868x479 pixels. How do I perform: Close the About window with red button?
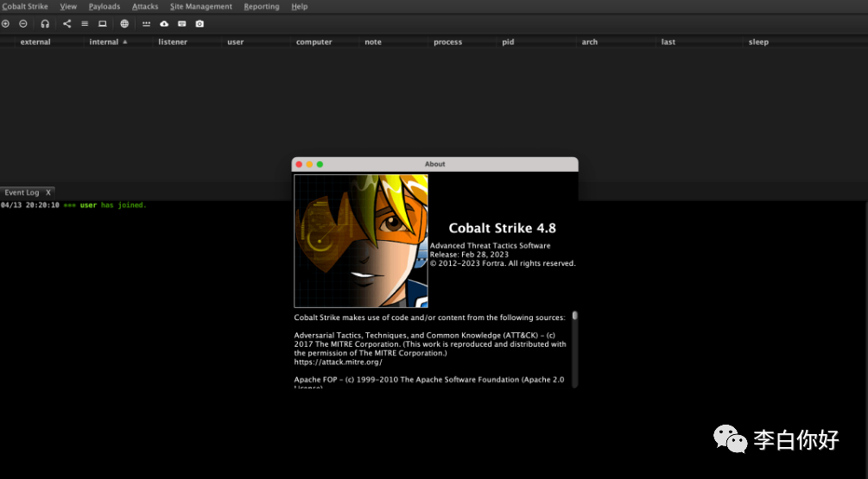pyautogui.click(x=299, y=164)
